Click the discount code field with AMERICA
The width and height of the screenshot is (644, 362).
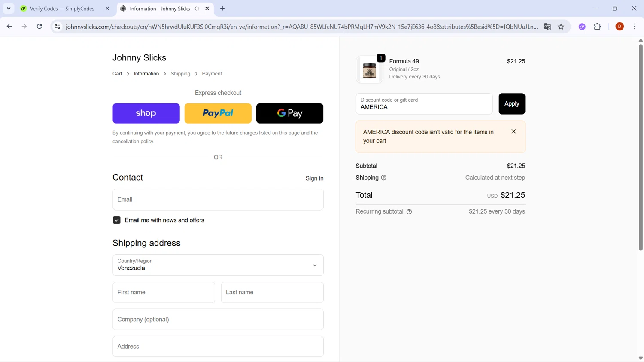point(424,104)
